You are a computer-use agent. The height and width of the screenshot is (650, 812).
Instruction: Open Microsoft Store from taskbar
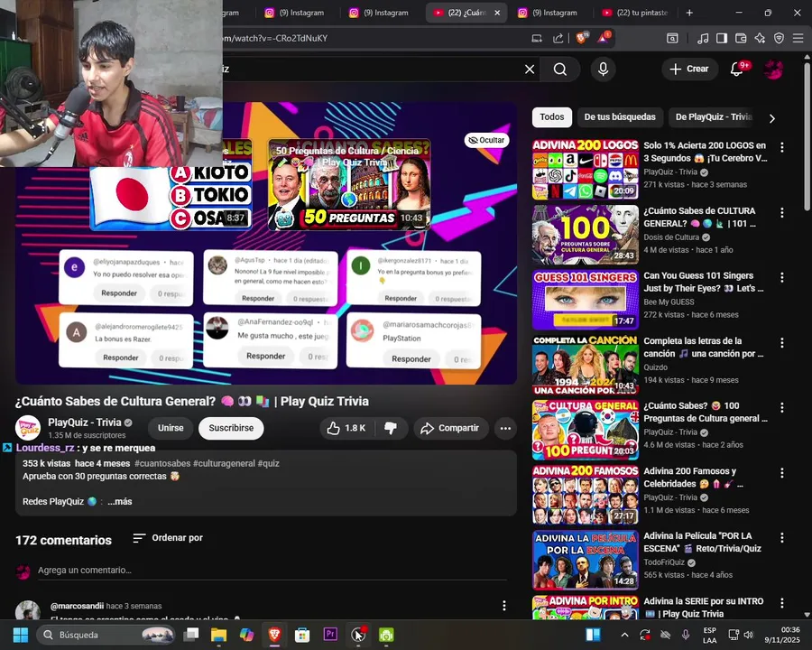pos(302,635)
